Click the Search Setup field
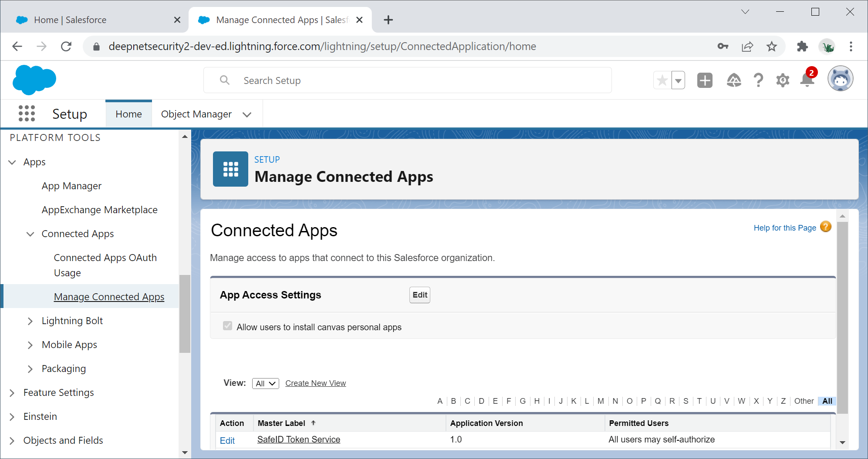 pyautogui.click(x=407, y=80)
